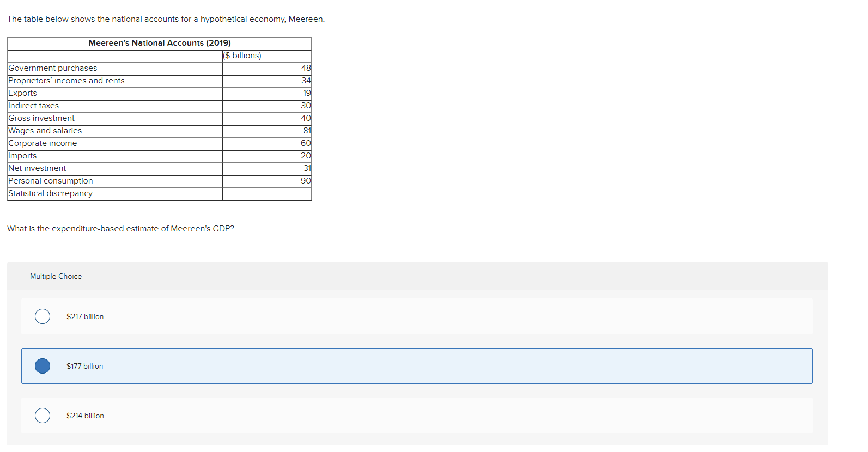This screenshot has width=868, height=452.
Task: Click the Meereen's National Accounts table header
Action: click(x=160, y=43)
